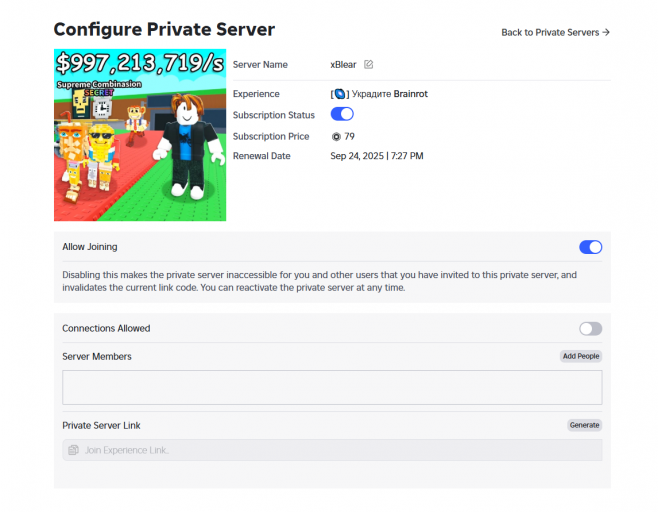Image resolution: width=658 pixels, height=512 pixels.
Task: Click the Allow Joining label
Action: [90, 247]
